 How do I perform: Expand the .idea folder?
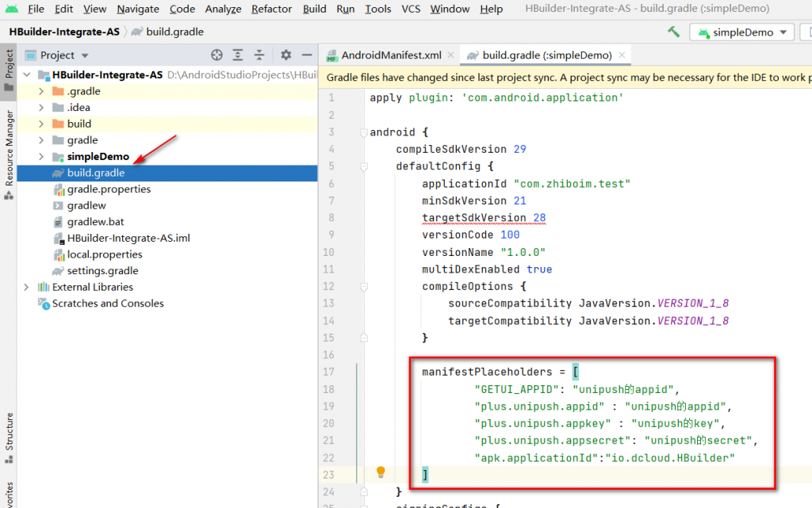[x=41, y=108]
